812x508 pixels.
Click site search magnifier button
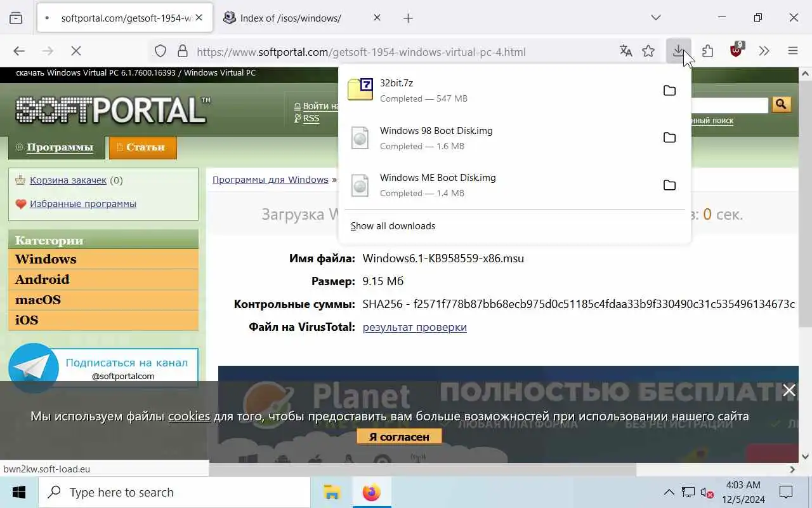pos(781,104)
